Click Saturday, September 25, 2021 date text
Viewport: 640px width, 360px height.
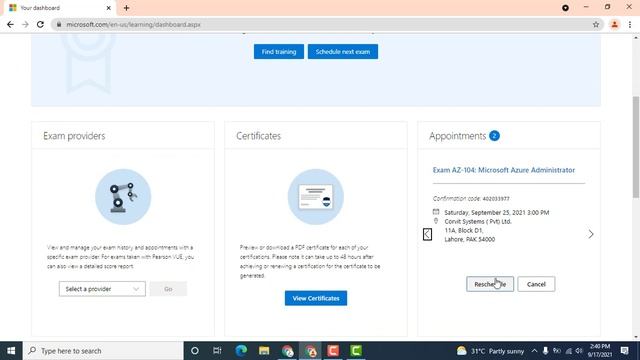(x=496, y=213)
